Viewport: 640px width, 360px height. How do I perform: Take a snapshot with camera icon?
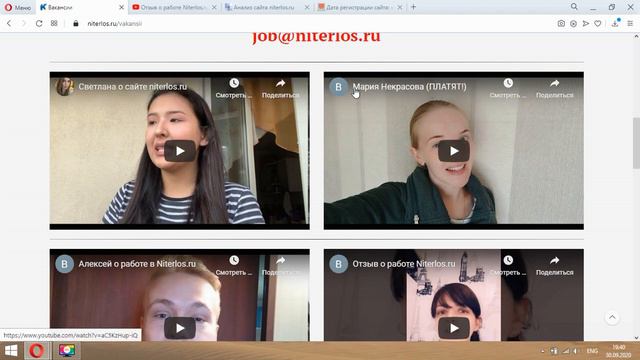tap(561, 24)
